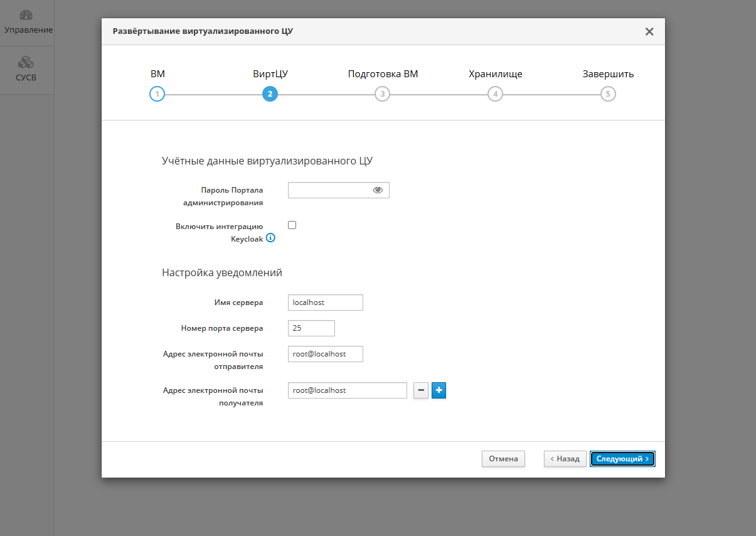The height and width of the screenshot is (536, 756).
Task: Go back with the Назад button
Action: coord(565,459)
